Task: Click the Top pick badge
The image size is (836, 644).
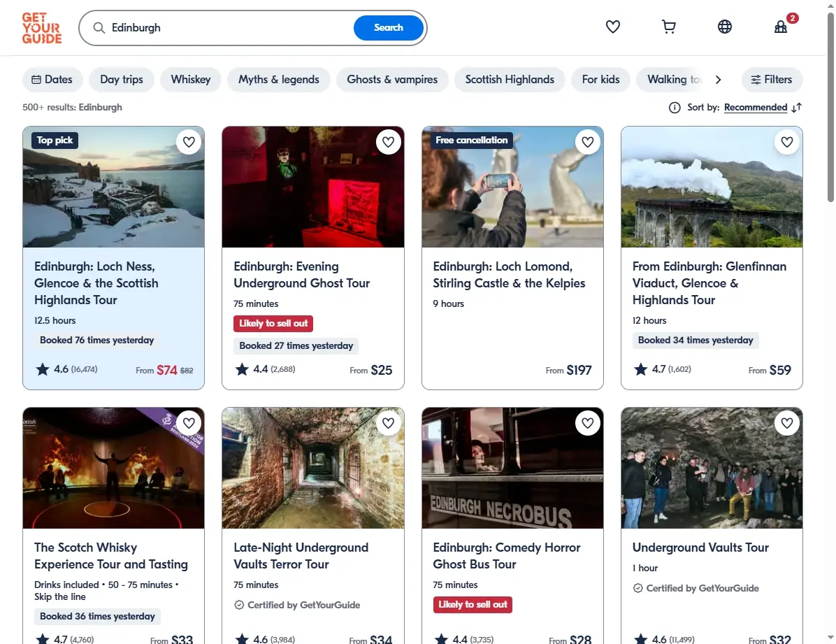Action: 55,141
